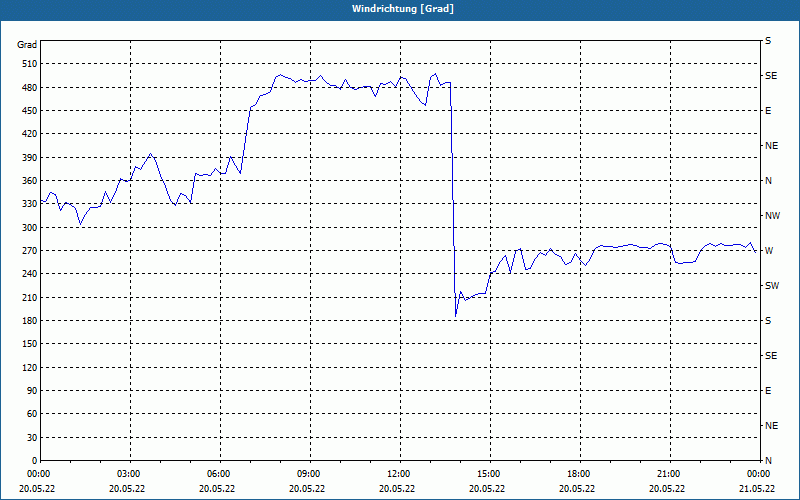Select the NE compass label level with 390

click(771, 146)
